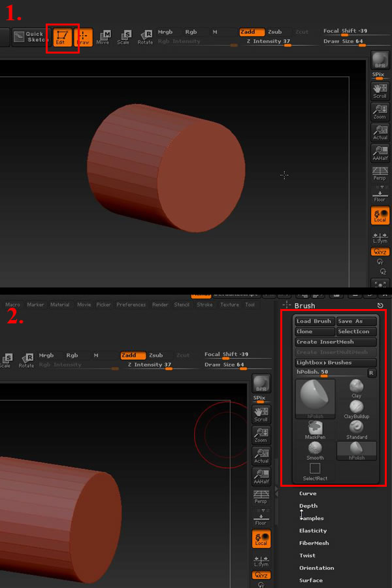Activate Edit mode button

click(62, 37)
